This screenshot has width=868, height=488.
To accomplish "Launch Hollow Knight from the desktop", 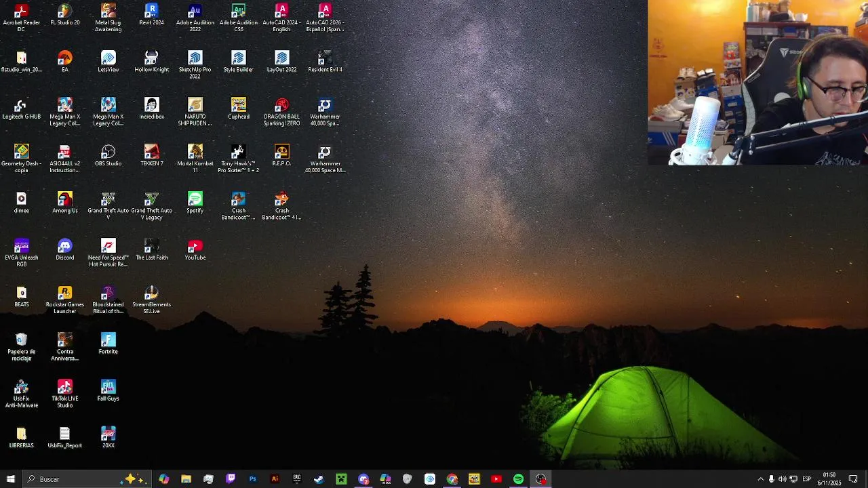I will (152, 62).
